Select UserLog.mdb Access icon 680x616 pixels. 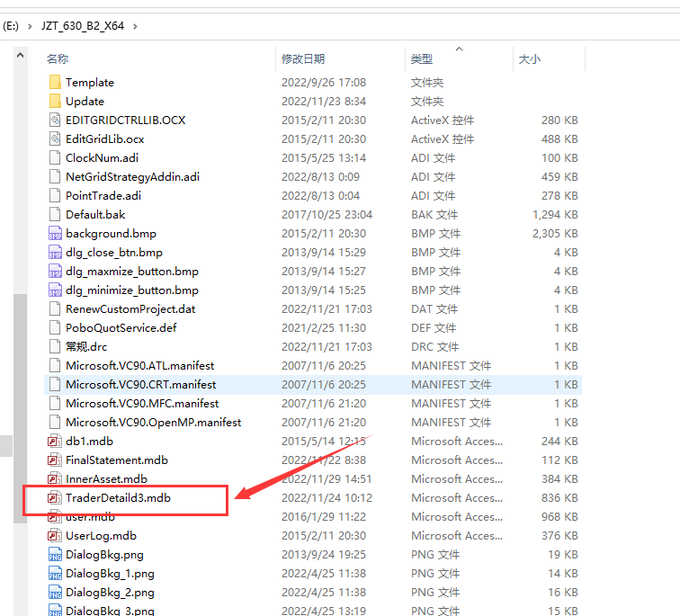(55, 536)
